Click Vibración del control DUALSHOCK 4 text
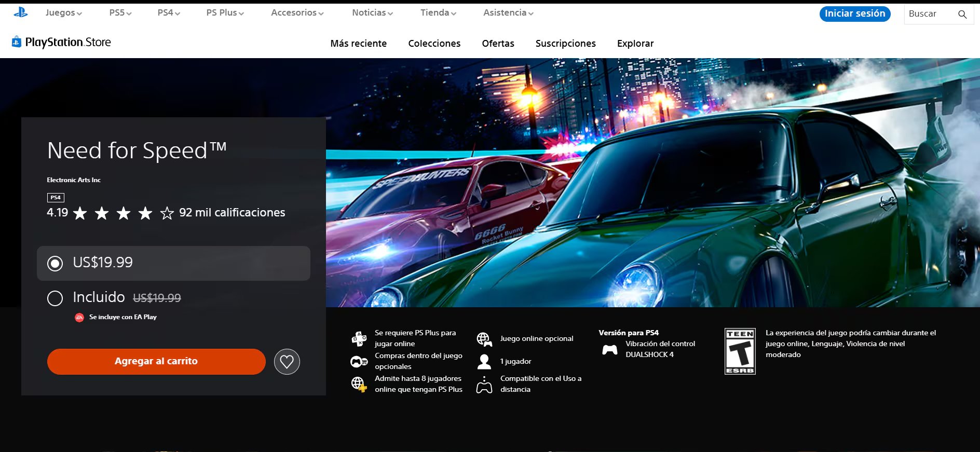 point(660,349)
